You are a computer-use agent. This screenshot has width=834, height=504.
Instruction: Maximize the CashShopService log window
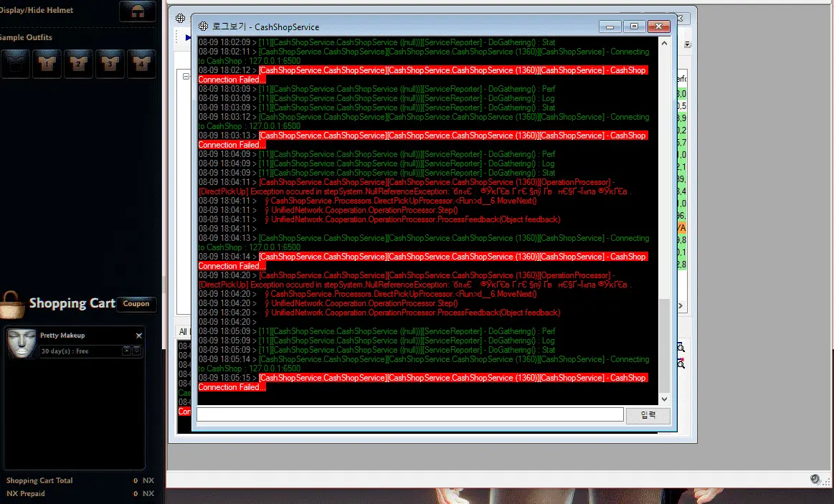click(x=634, y=27)
